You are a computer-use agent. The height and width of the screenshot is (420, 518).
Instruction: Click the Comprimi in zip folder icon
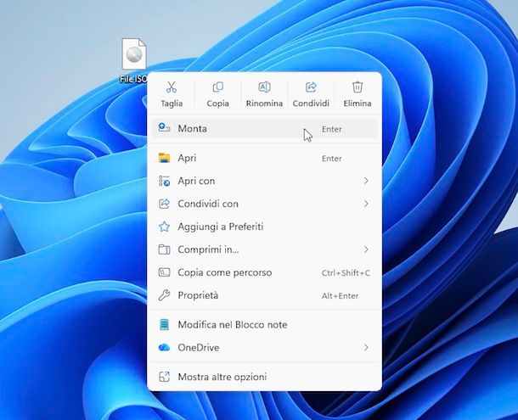(164, 249)
